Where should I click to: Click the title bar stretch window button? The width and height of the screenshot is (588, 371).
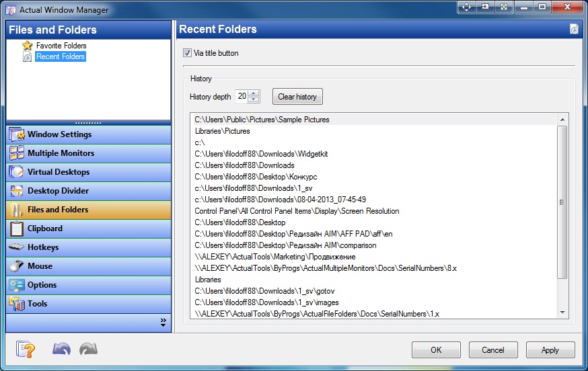pyautogui.click(x=504, y=7)
